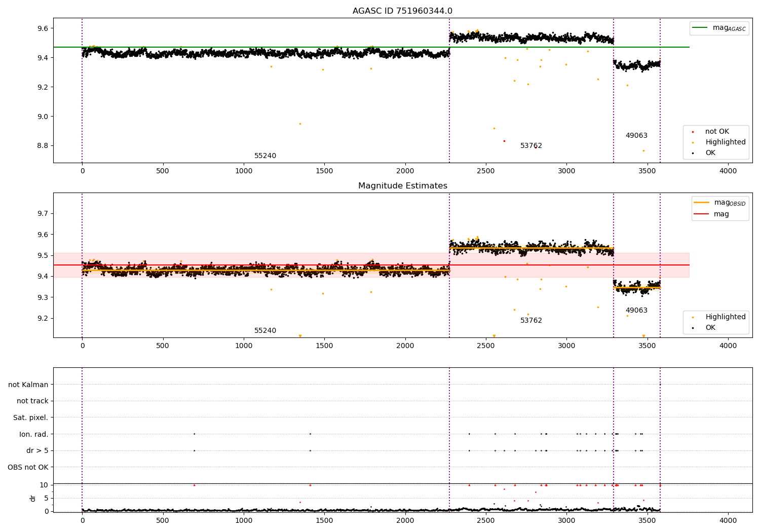Click the 4000 x-axis tick in bottom plot
The image size is (760, 532).
728,521
